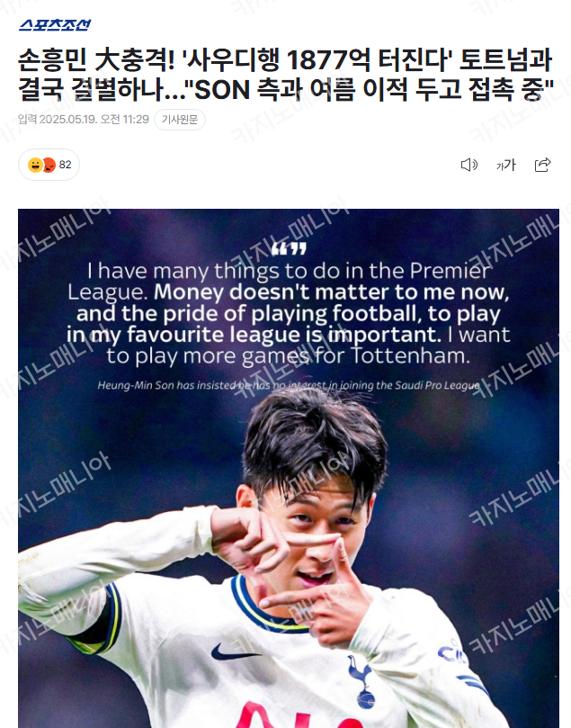Click the Tottenham crest on the jersey
This screenshot has width=571, height=728.
(x=361, y=681)
